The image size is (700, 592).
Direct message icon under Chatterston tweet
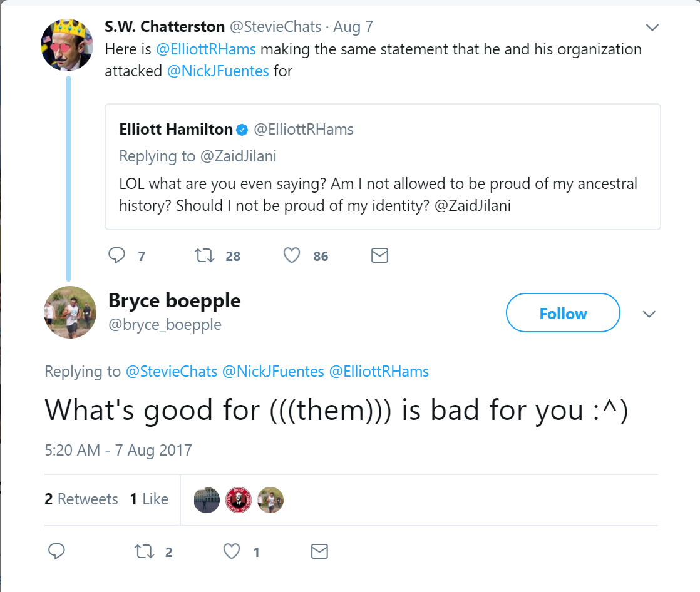380,255
